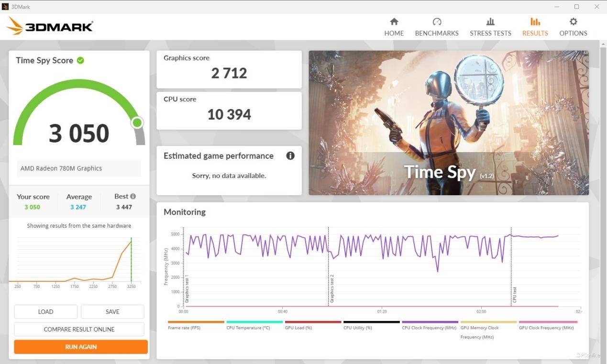Viewport: 607px width, 364px height.
Task: Click the green validated checkmark near Time Spy Score
Action: [80, 60]
